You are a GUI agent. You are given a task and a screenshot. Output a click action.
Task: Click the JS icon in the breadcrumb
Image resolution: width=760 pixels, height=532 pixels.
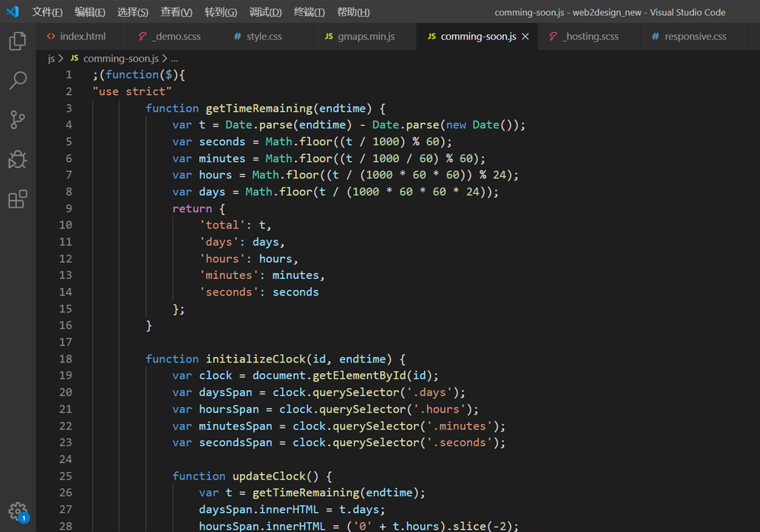(74, 59)
